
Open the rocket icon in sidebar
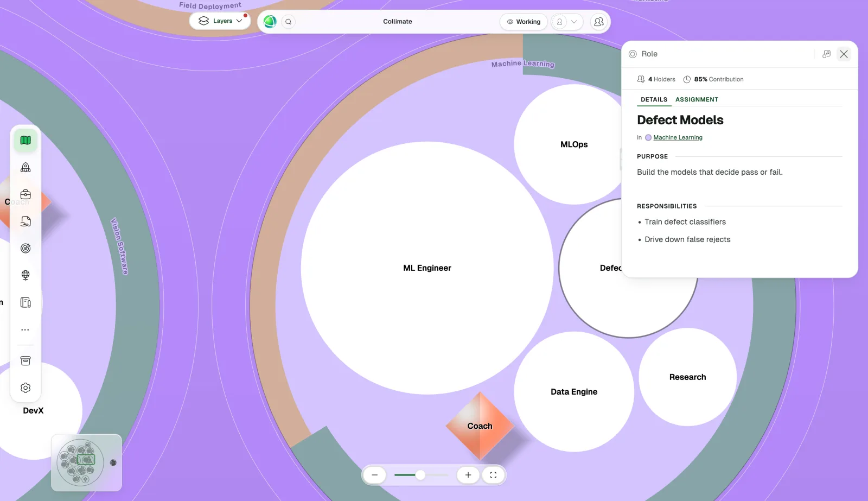[25, 168]
